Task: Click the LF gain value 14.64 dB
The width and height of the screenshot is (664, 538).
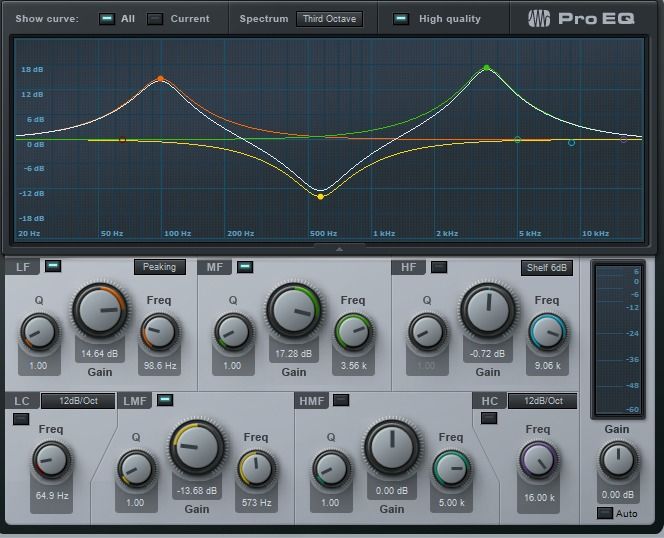Action: 100,353
